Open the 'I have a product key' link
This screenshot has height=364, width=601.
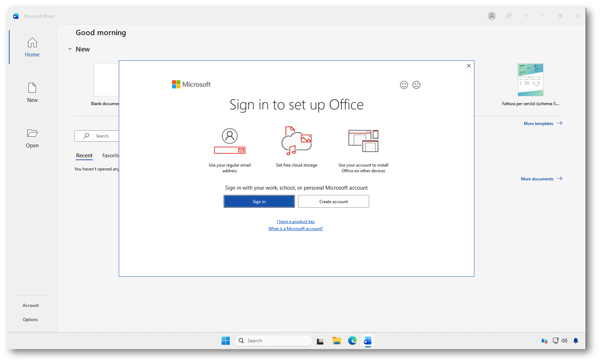[296, 222]
